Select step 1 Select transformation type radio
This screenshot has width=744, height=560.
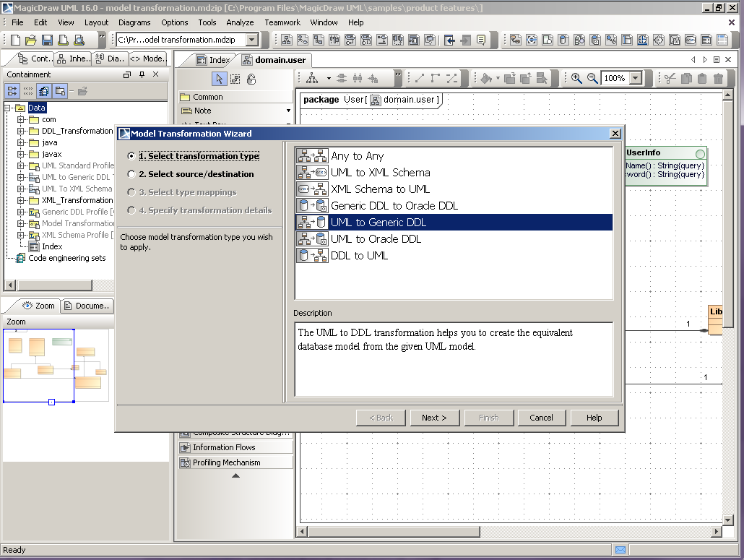[x=131, y=156]
